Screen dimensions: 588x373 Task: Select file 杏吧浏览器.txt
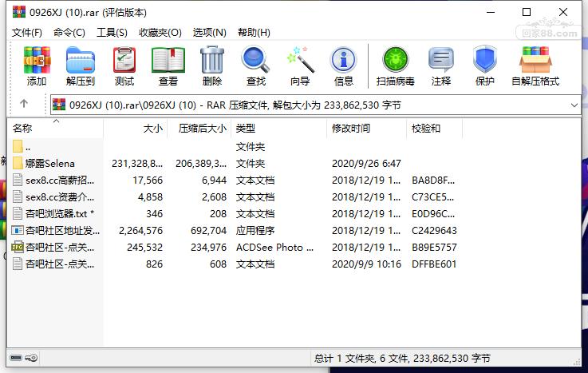coord(53,213)
